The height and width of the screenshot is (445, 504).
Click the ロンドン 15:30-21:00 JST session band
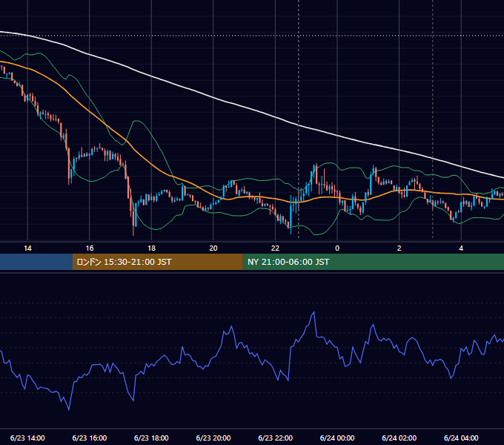click(x=157, y=262)
